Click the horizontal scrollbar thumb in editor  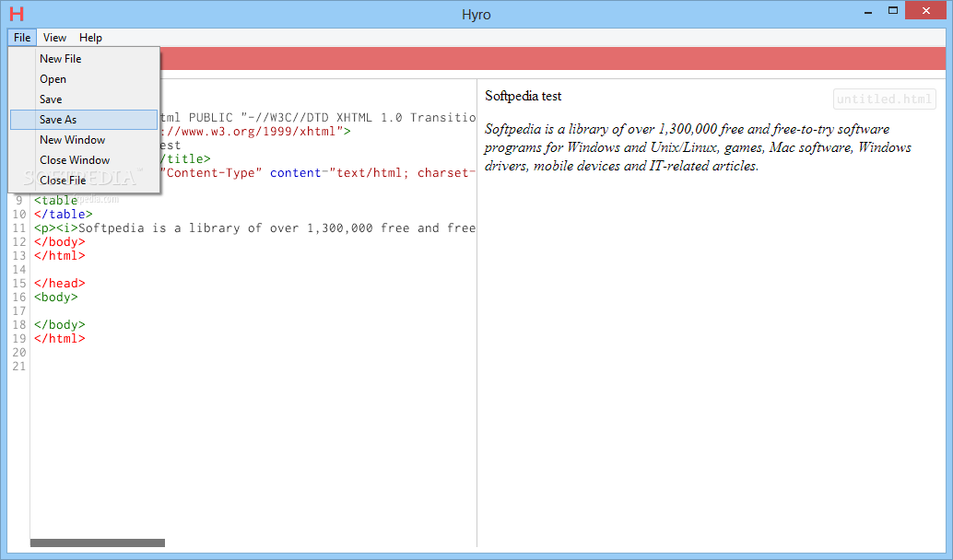98,543
